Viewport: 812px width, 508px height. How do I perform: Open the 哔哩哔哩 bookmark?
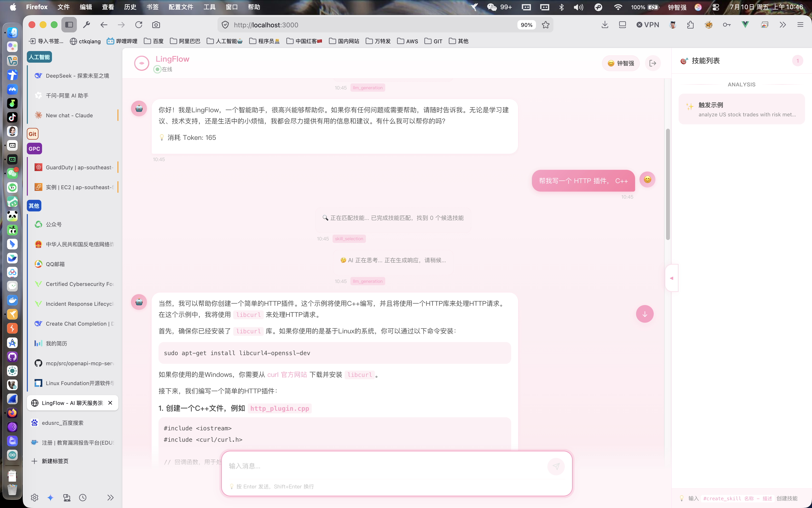coord(122,41)
